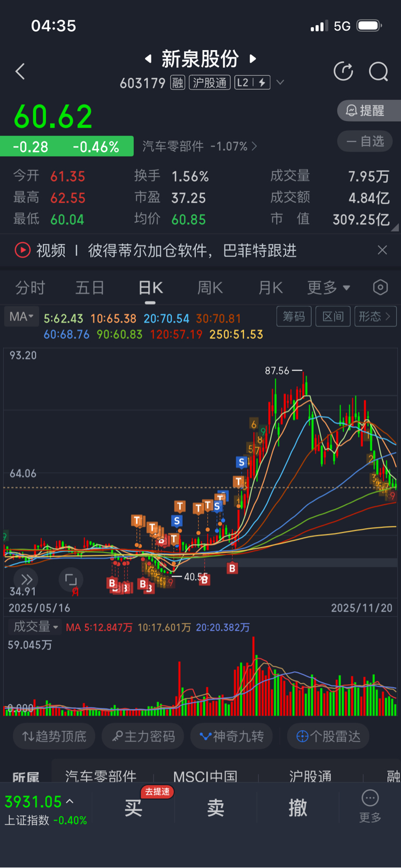The height and width of the screenshot is (868, 401).
Task: Expand the chevron next to L2 badge
Action: tap(280, 82)
